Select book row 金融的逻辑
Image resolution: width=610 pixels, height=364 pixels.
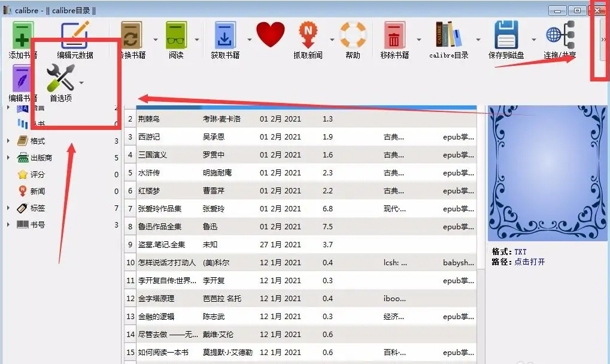301,316
